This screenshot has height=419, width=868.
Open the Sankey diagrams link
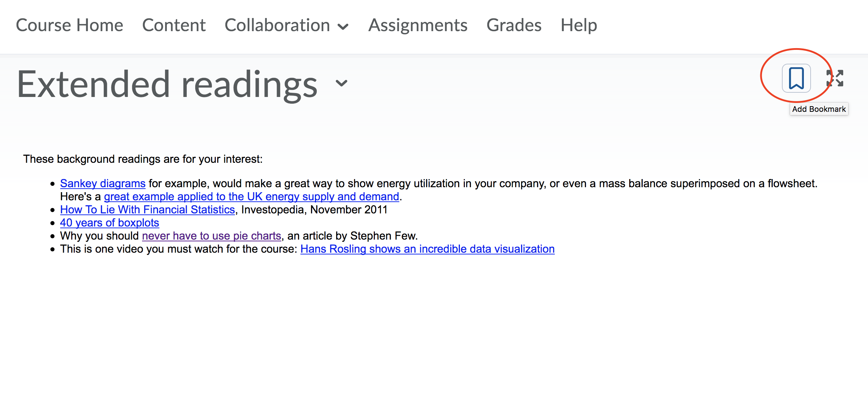pos(103,183)
